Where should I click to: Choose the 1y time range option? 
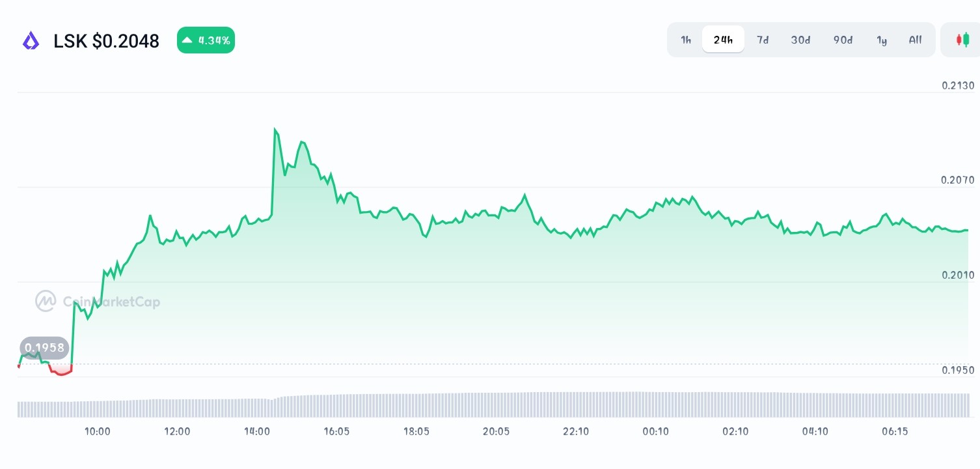882,40
